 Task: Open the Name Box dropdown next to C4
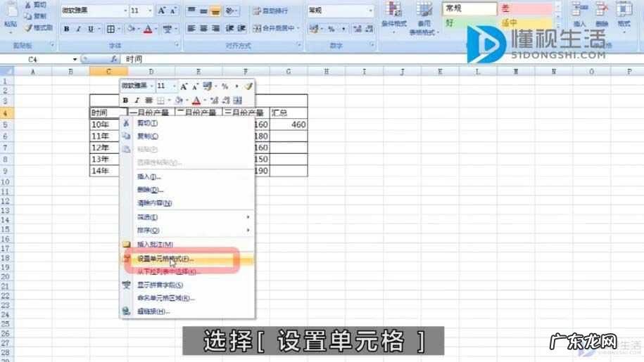[75, 60]
